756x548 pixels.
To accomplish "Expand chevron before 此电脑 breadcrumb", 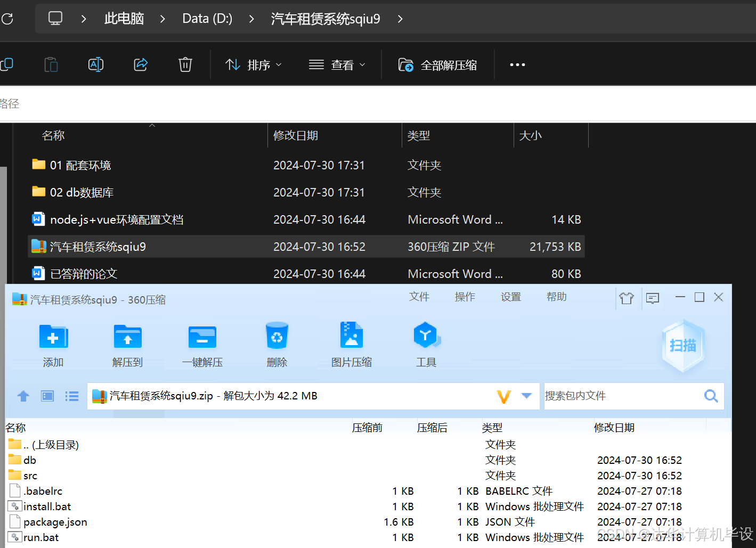I will click(x=84, y=19).
